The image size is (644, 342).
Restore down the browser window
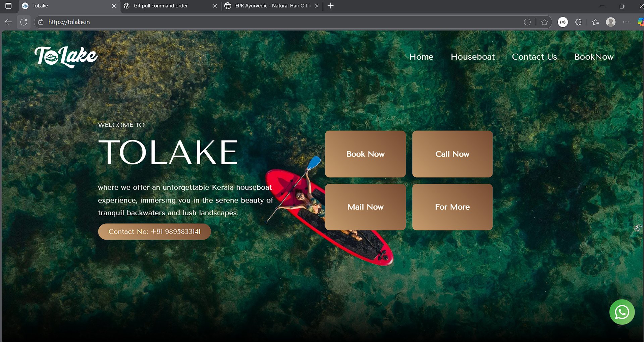[x=622, y=6]
